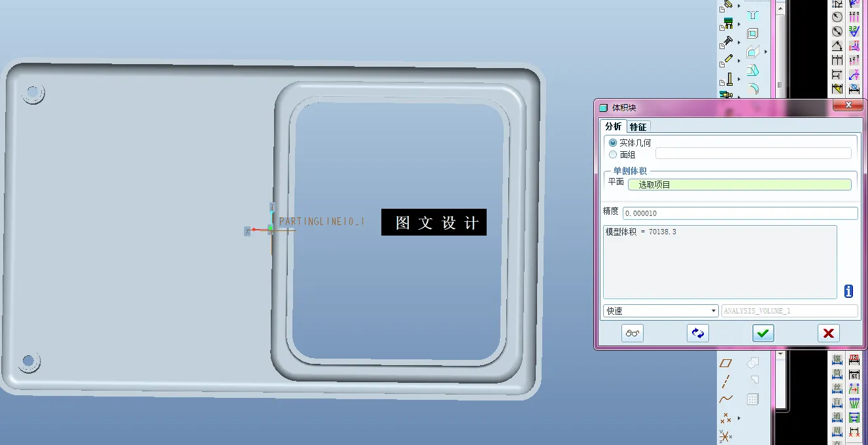Click the 3.2 surface finish icon top right
This screenshot has height=445, width=868.
tap(854, 31)
